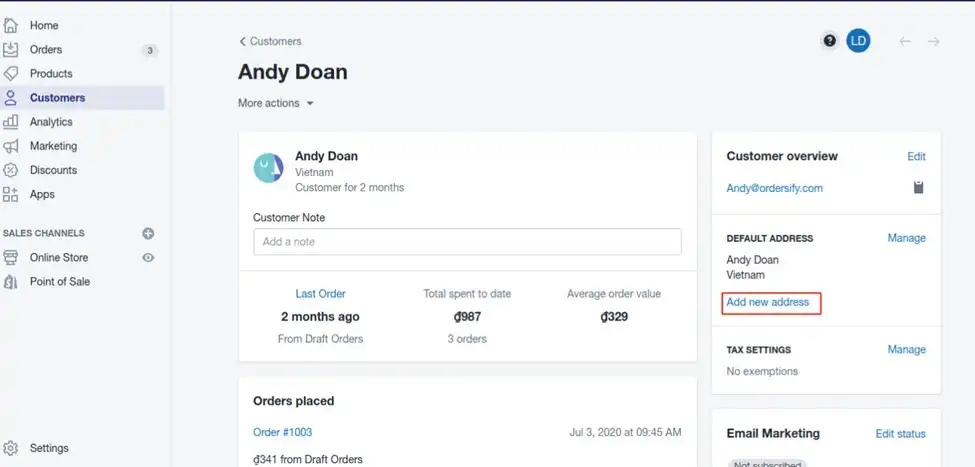Image resolution: width=975 pixels, height=467 pixels.
Task: Click the Total spent value ₫987
Action: [x=467, y=317]
